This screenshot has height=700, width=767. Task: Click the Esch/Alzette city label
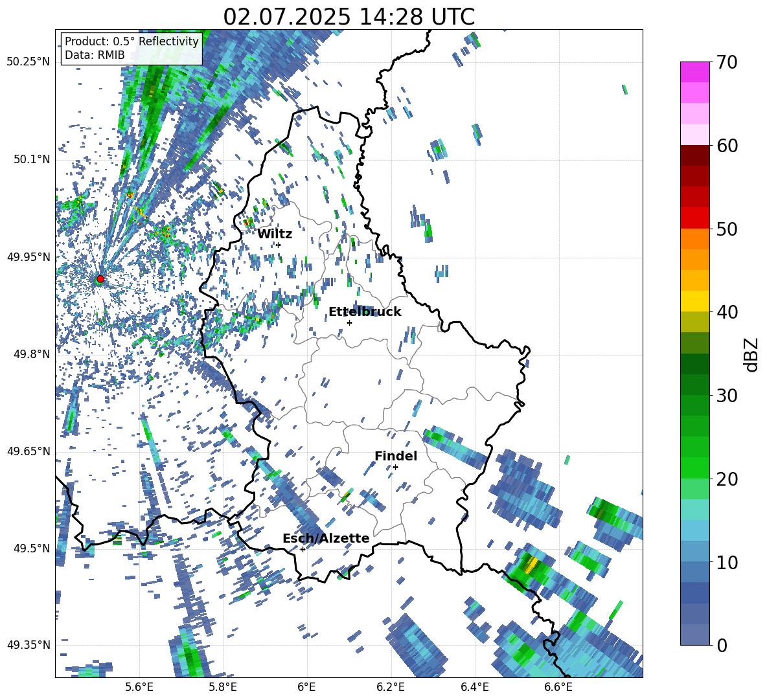(326, 538)
